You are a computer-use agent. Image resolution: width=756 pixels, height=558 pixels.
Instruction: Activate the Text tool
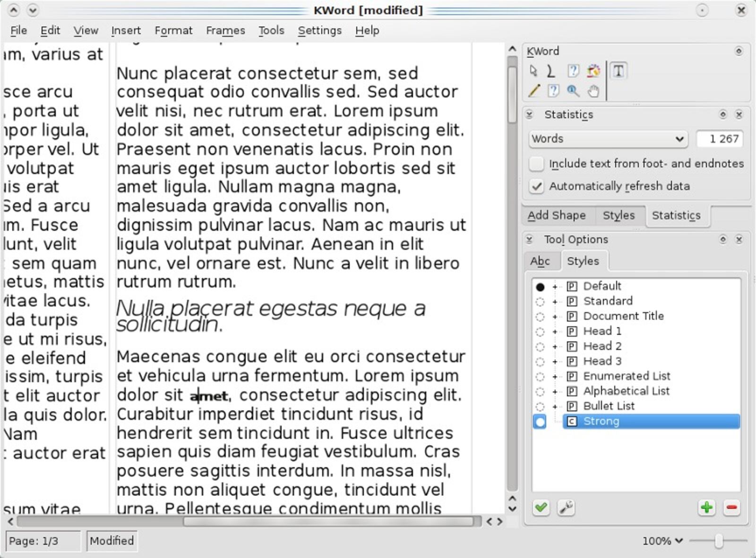point(618,72)
